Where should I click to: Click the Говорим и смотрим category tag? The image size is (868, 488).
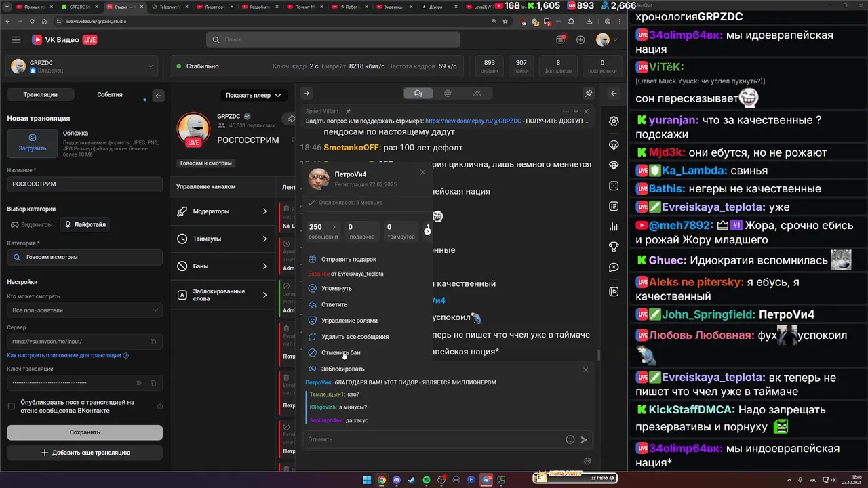coord(206,163)
